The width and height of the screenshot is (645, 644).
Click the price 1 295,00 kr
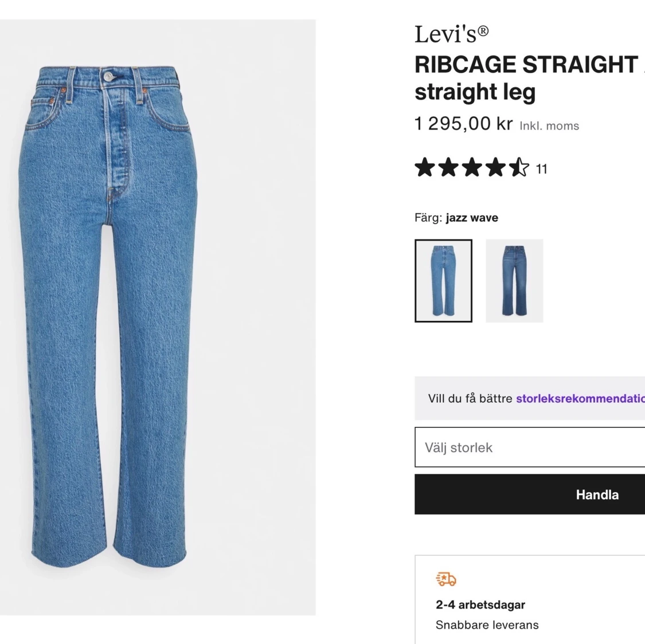pyautogui.click(x=462, y=123)
